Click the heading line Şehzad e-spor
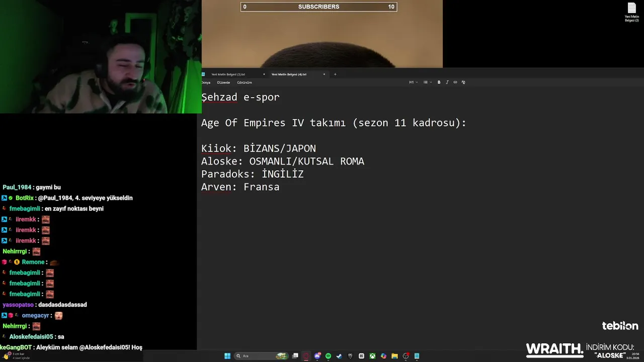The height and width of the screenshot is (362, 644). pyautogui.click(x=240, y=97)
